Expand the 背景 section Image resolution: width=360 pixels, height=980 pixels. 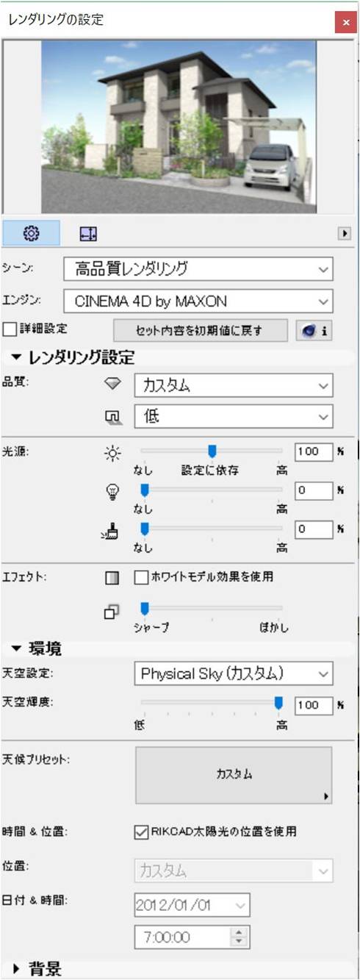coord(37,969)
